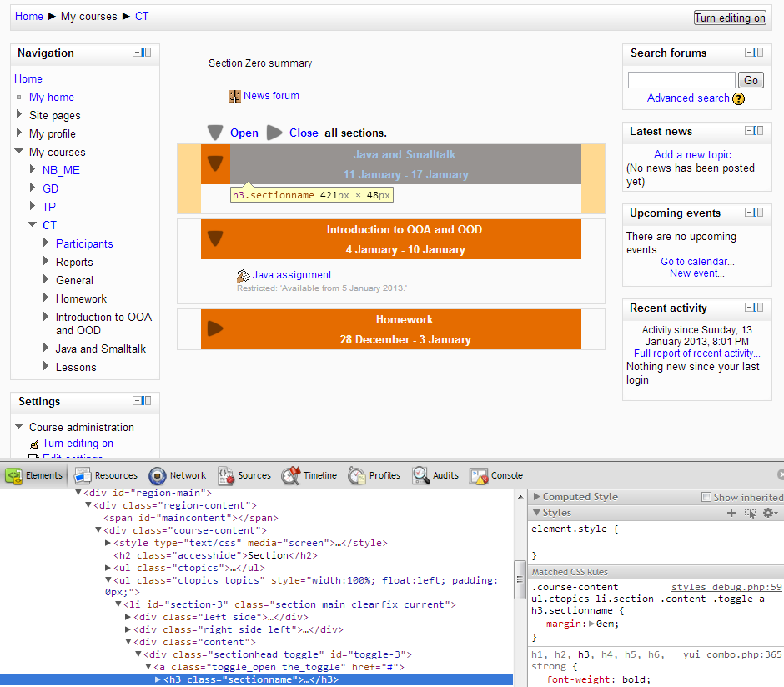Viewport: 784px width, 687px height.
Task: Collapse the Java and Smalltalk section toggle
Action: (215, 163)
